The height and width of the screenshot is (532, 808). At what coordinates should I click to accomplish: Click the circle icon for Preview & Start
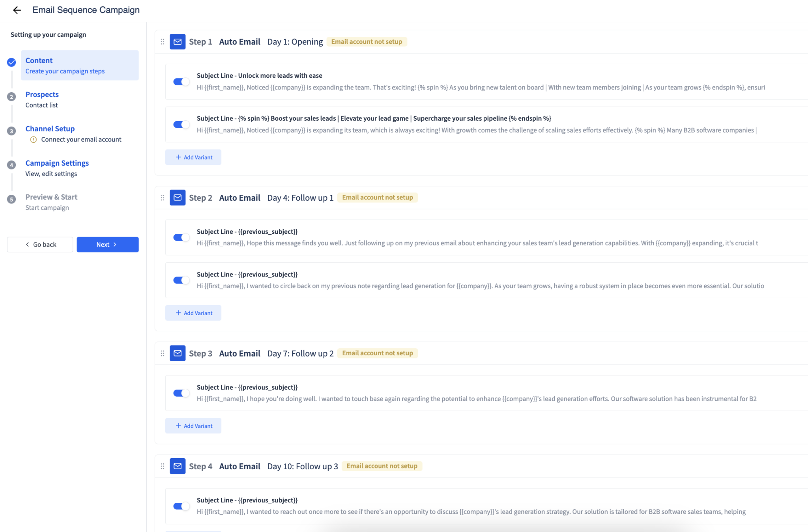point(11,199)
